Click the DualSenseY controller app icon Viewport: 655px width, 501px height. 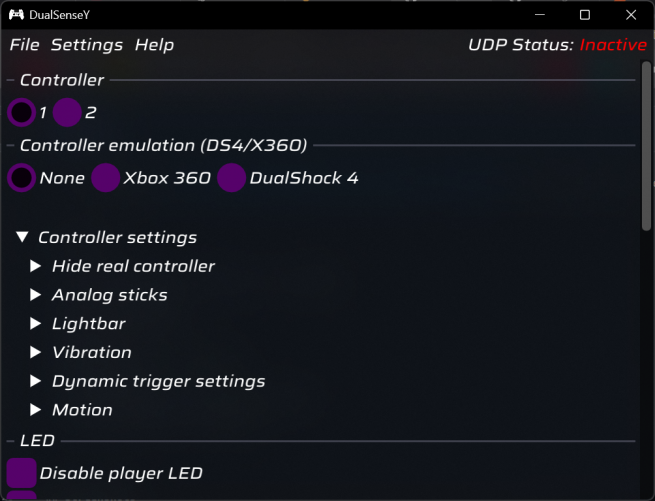17,15
